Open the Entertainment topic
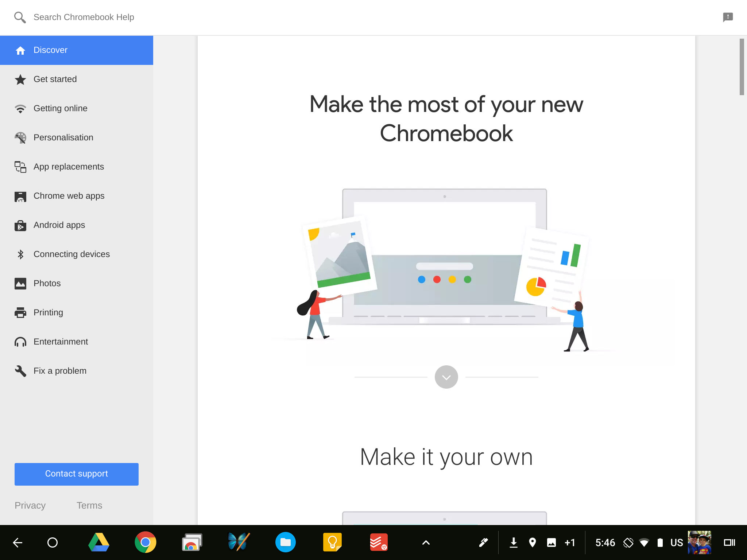This screenshot has width=747, height=560. coord(77,342)
